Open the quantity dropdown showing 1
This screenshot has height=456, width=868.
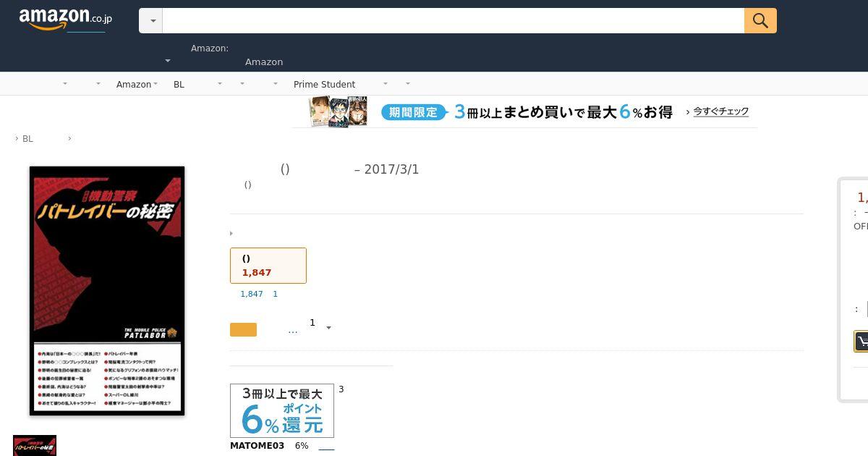320,325
